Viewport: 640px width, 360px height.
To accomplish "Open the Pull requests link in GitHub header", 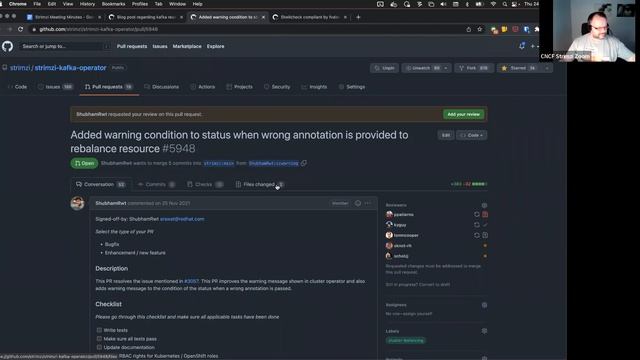I will (x=132, y=47).
